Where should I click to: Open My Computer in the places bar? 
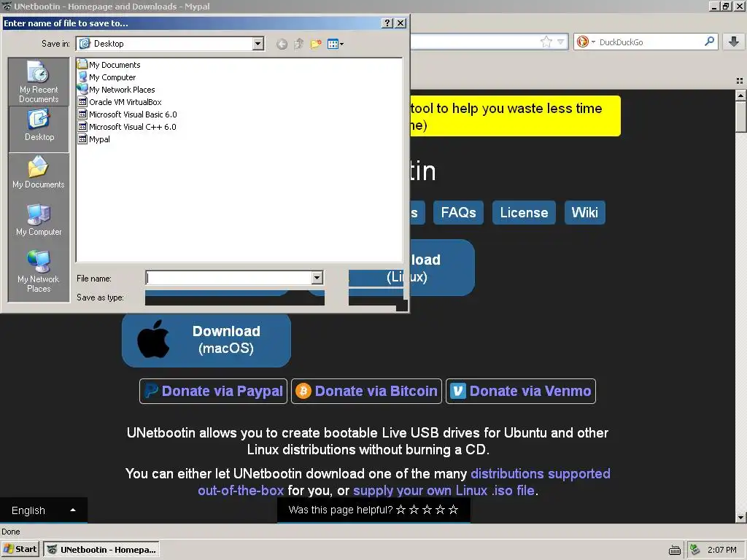click(x=39, y=220)
